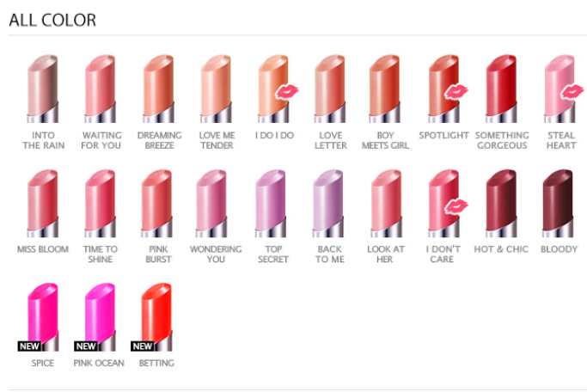Screen dimensions: 587x392
Task: Click the LOVE LETTER label text
Action: tap(331, 140)
